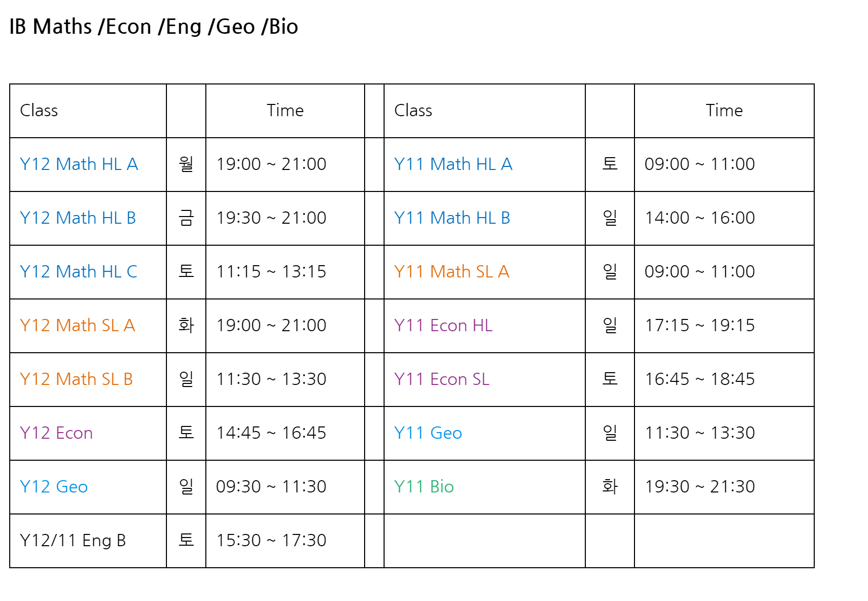Select the Y12 Math HL B entry

[78, 218]
